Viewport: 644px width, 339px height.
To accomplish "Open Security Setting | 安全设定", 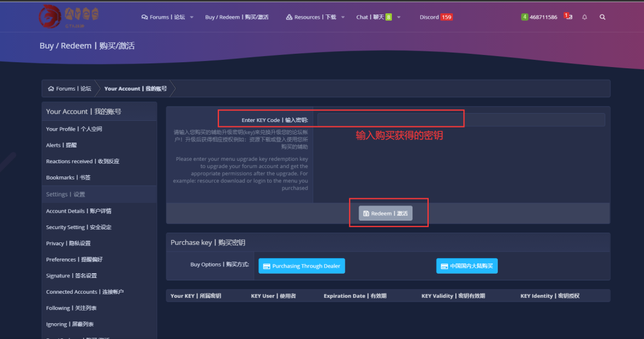I will pyautogui.click(x=79, y=227).
